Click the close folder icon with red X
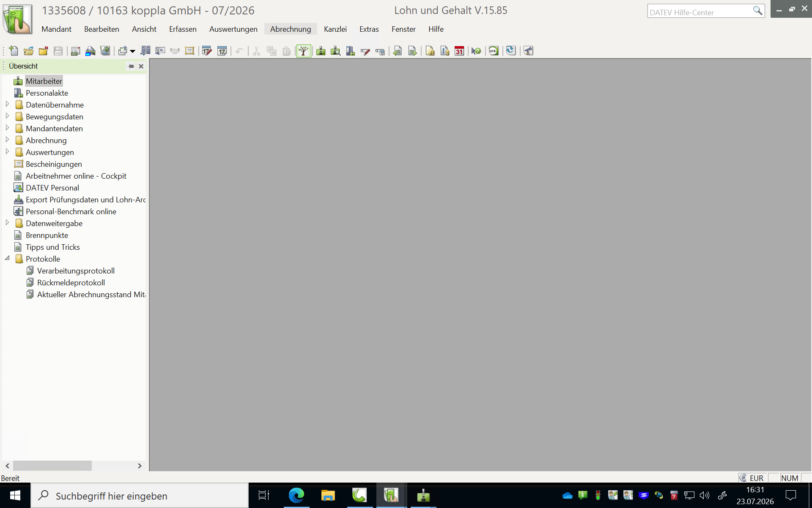This screenshot has height=508, width=812. (43, 51)
